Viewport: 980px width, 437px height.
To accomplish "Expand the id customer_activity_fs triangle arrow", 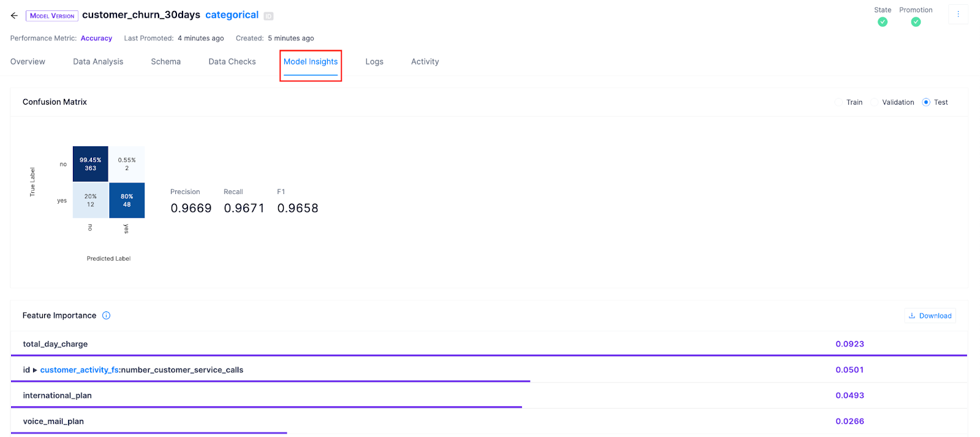I will coord(35,370).
